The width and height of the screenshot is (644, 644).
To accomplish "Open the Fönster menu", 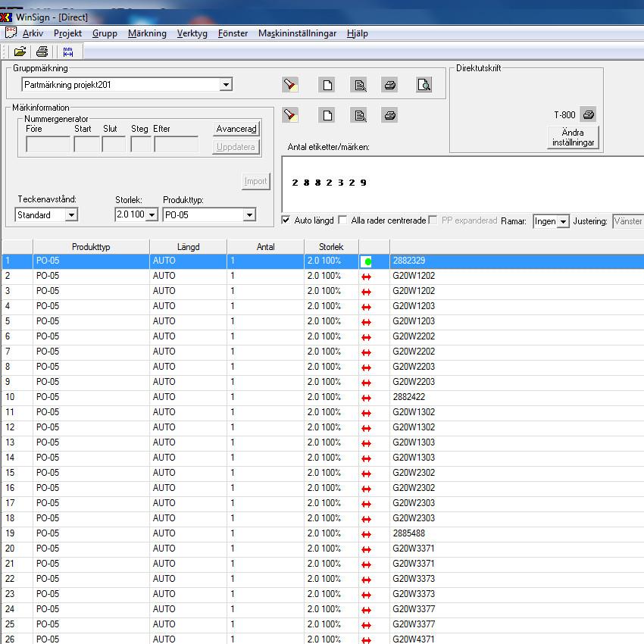I will [x=233, y=33].
